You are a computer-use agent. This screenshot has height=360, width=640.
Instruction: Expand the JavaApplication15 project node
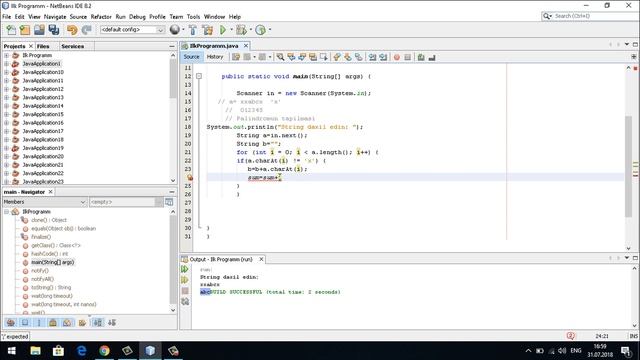point(7,114)
